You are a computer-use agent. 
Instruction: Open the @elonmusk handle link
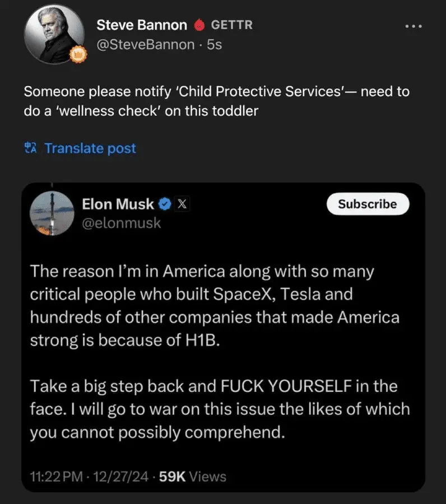coord(121,223)
